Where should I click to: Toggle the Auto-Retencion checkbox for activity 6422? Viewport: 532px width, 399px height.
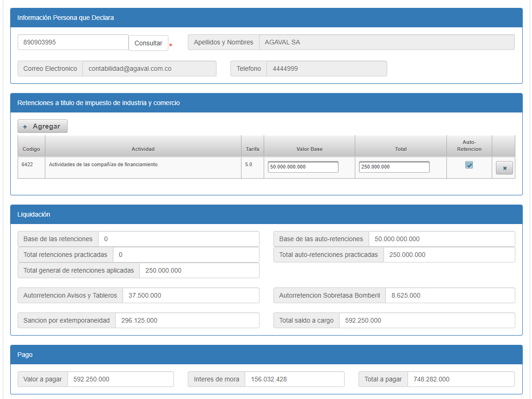[x=469, y=165]
